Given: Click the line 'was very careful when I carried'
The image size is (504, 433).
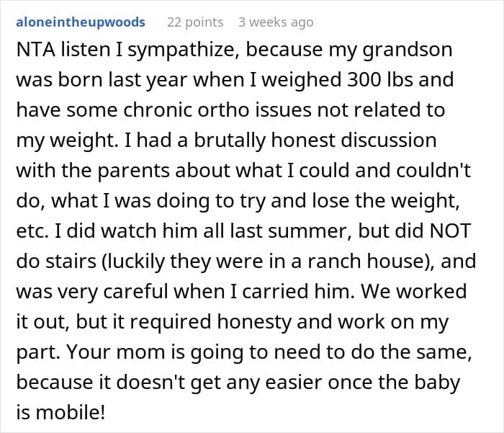Looking at the screenshot, I should [241, 292].
